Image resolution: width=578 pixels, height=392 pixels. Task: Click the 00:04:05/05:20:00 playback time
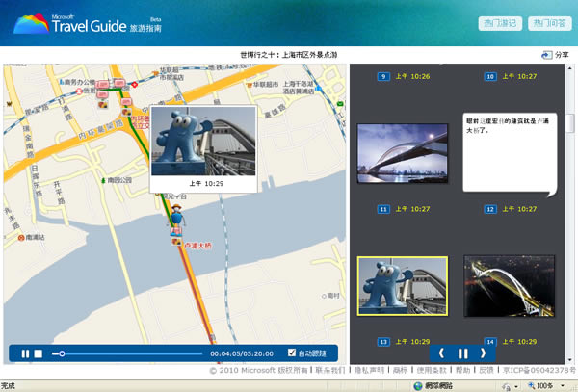click(242, 353)
